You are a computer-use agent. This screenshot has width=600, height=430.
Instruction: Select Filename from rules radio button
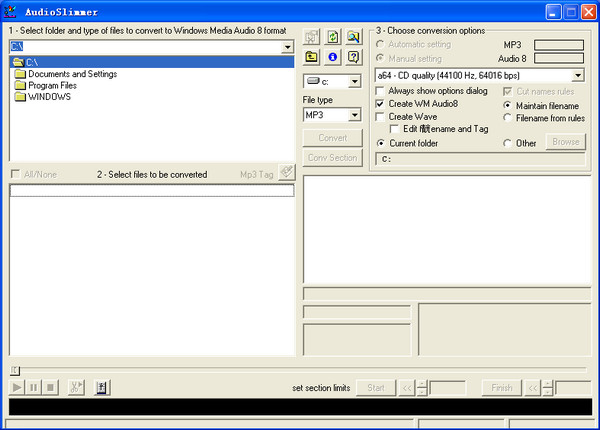507,118
